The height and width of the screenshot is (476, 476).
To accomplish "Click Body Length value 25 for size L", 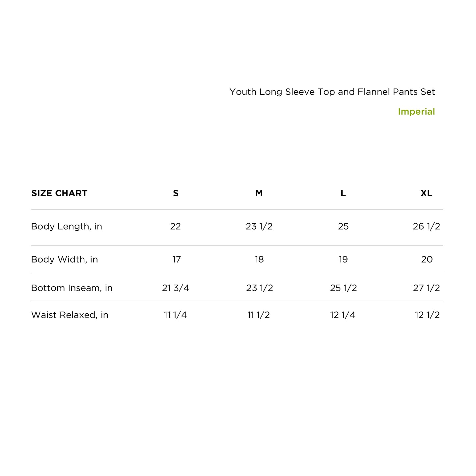I will click(x=343, y=227).
